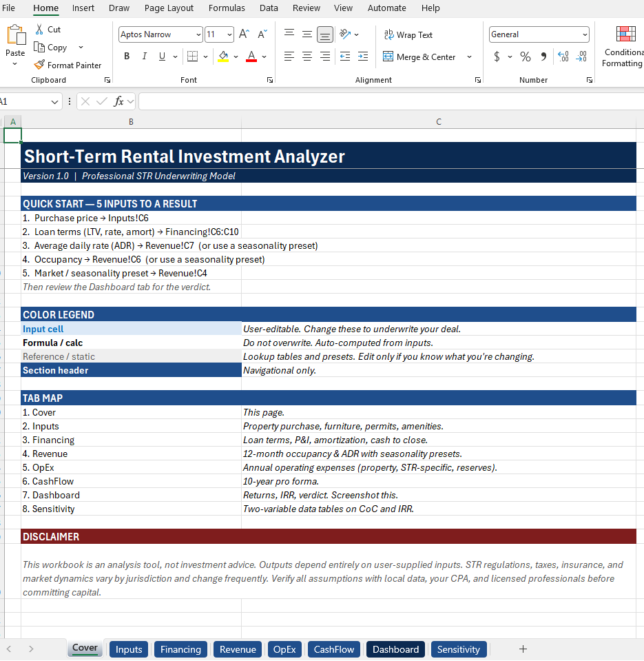Click the Orientation text rotation icon
The width and height of the screenshot is (644, 661).
tap(345, 34)
